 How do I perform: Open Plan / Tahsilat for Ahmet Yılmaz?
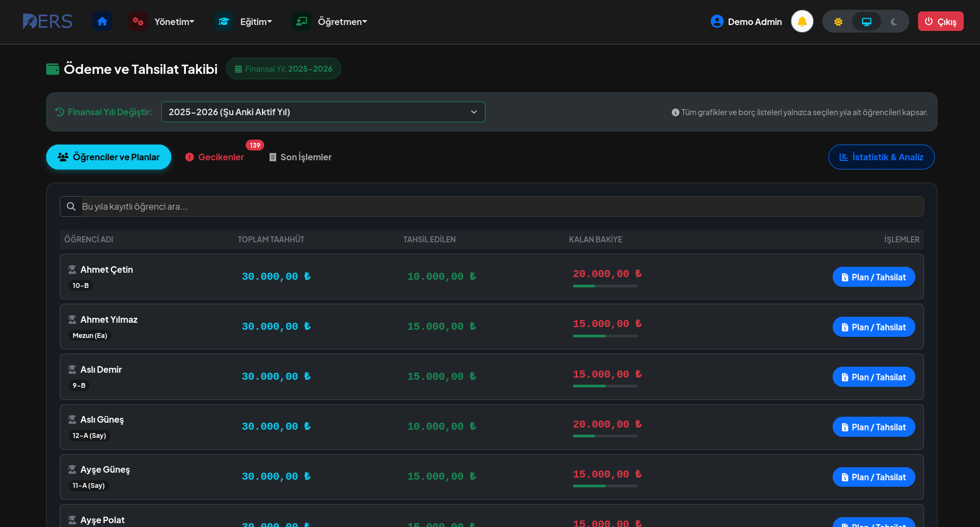click(x=874, y=327)
